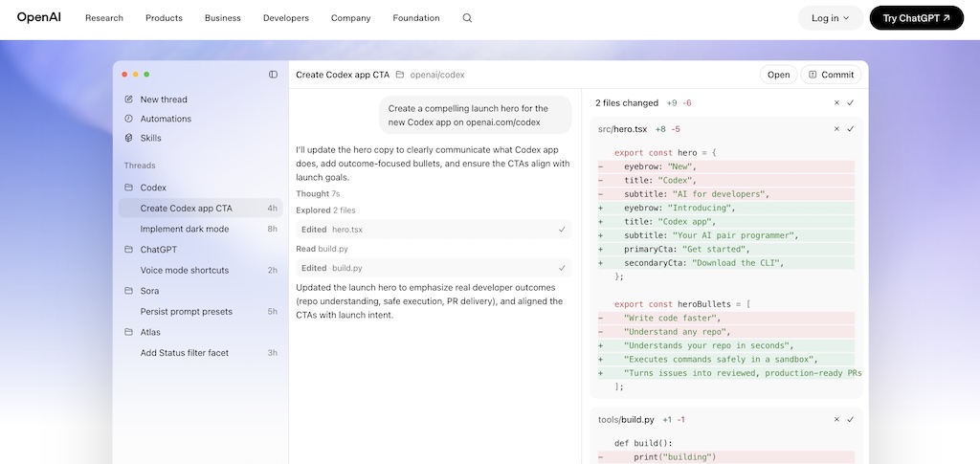Click the Threads section heading
980x464 pixels.
[140, 166]
